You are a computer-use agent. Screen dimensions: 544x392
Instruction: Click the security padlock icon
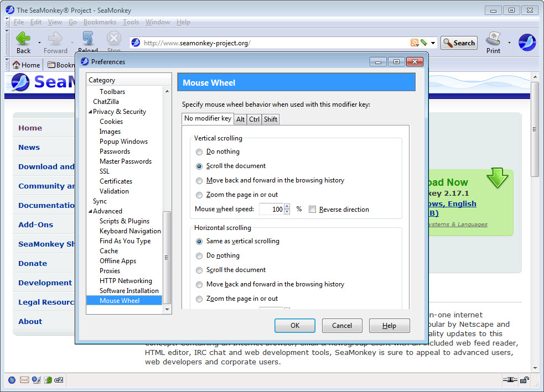point(525,380)
